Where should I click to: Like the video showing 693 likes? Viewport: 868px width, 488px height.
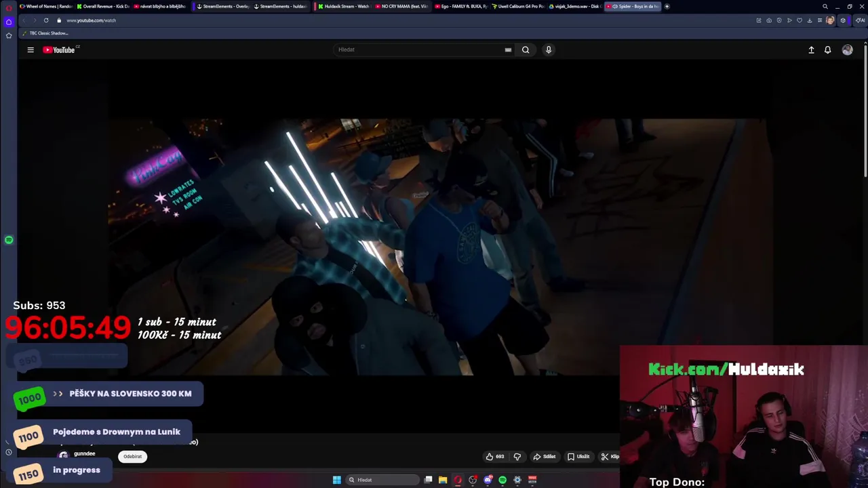(495, 456)
